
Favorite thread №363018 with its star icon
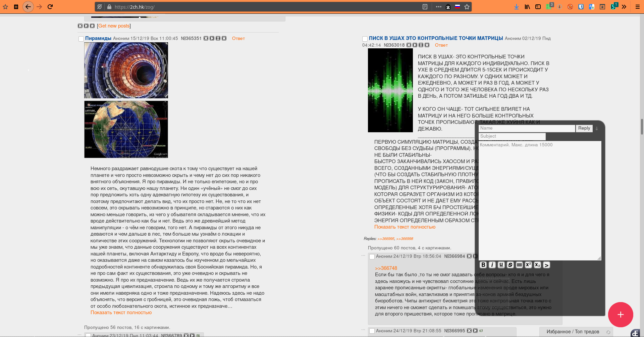(427, 45)
